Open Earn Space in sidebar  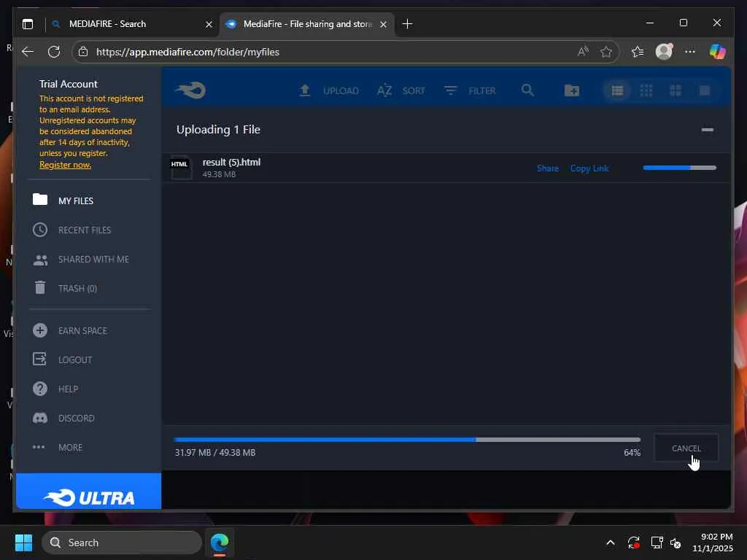pos(82,330)
